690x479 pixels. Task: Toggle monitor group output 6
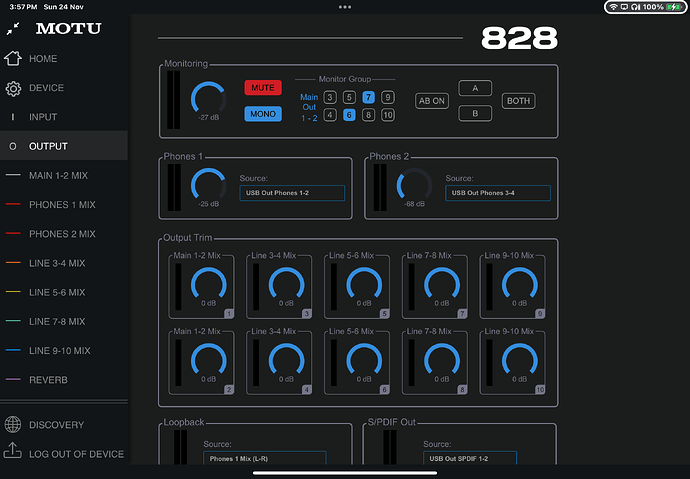(349, 115)
